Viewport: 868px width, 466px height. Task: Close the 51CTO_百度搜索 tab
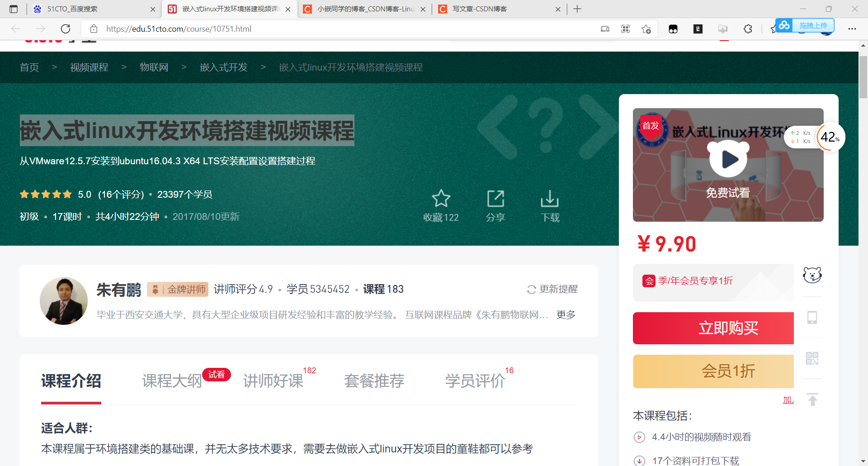pos(153,9)
